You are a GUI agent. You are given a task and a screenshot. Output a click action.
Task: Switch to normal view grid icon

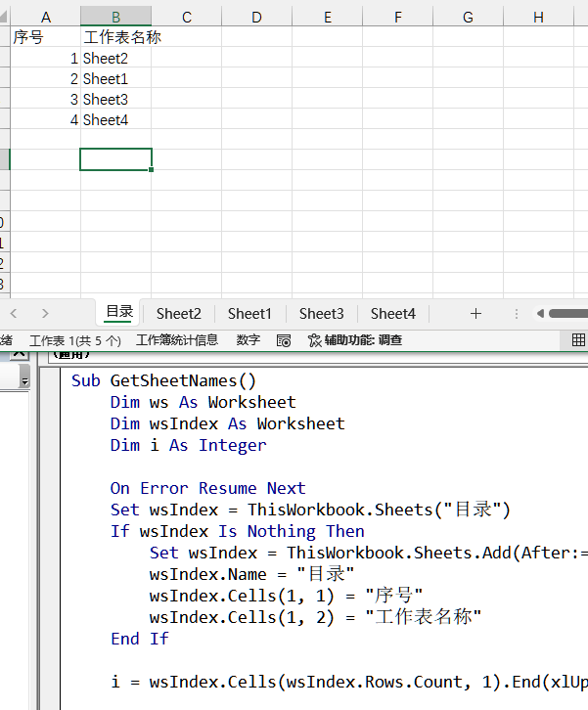(x=578, y=340)
